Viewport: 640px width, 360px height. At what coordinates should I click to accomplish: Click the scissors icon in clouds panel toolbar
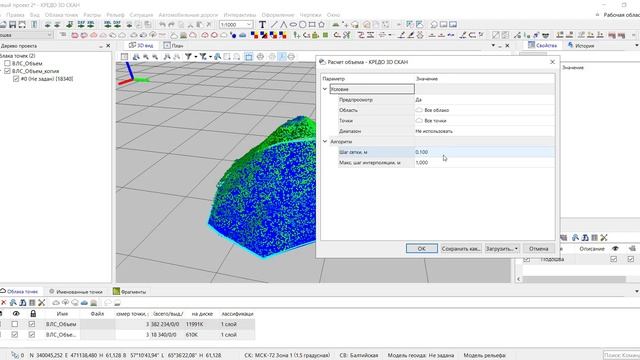click(42, 302)
